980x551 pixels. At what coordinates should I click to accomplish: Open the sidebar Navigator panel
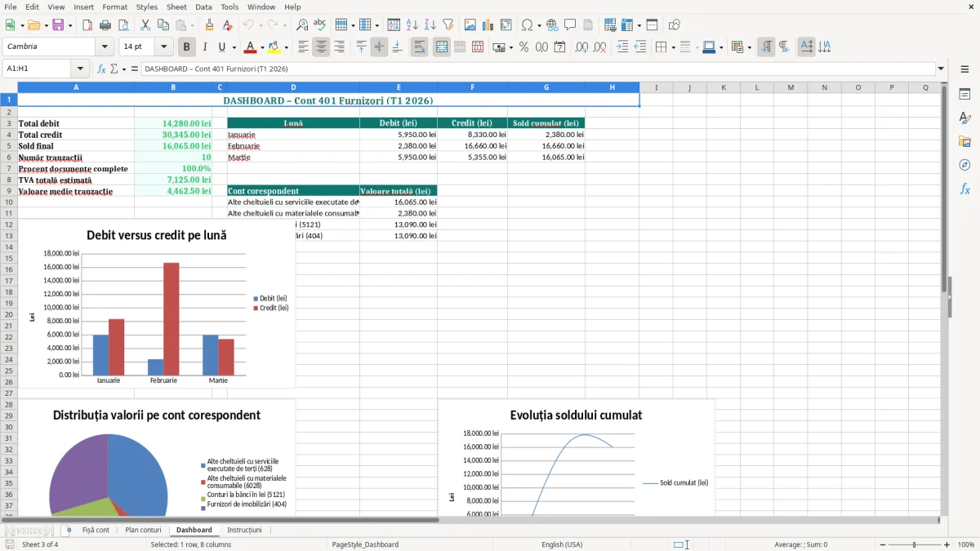[964, 166]
